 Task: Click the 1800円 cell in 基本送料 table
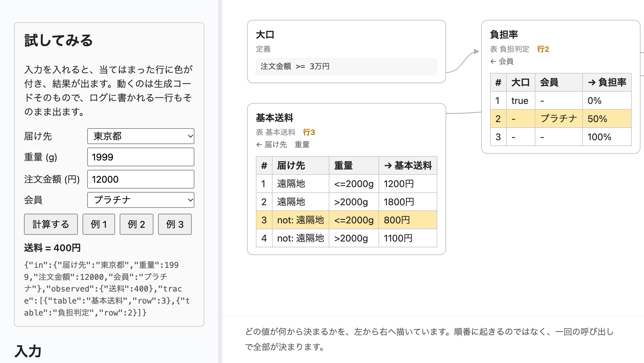(408, 202)
